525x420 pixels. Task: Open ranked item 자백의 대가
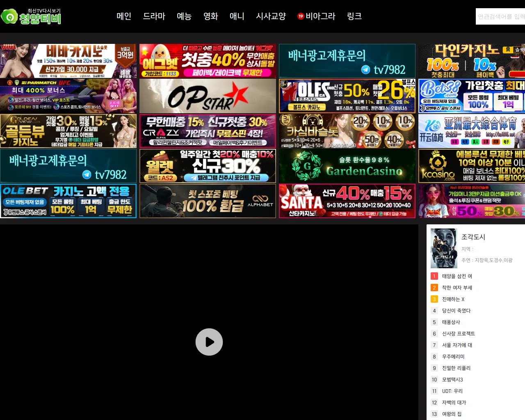(x=454, y=402)
